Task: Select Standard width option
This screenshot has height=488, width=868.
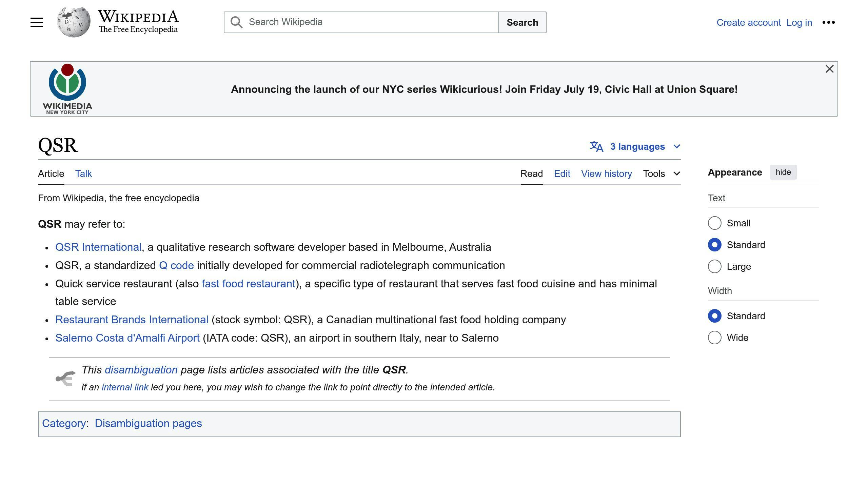Action: [x=714, y=316]
